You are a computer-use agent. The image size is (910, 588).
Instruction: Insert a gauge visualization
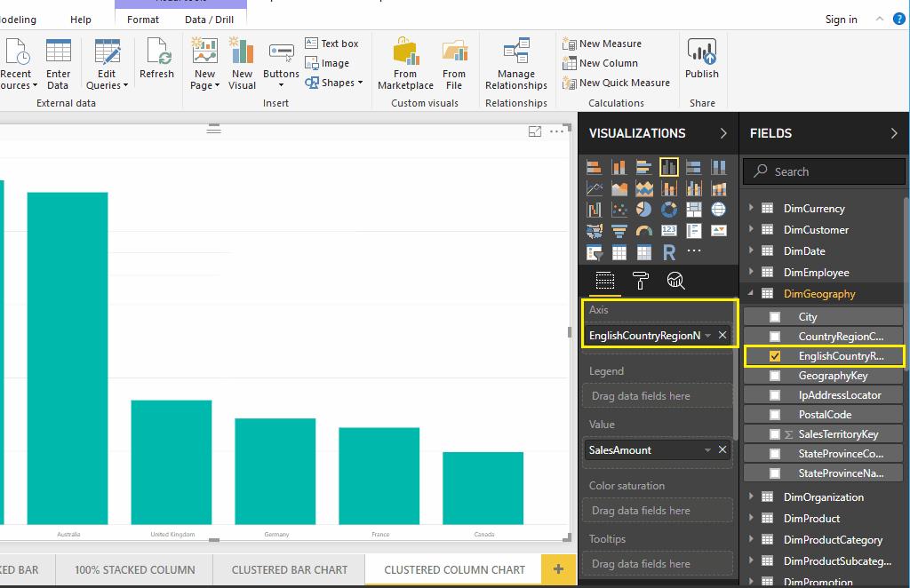coord(644,231)
